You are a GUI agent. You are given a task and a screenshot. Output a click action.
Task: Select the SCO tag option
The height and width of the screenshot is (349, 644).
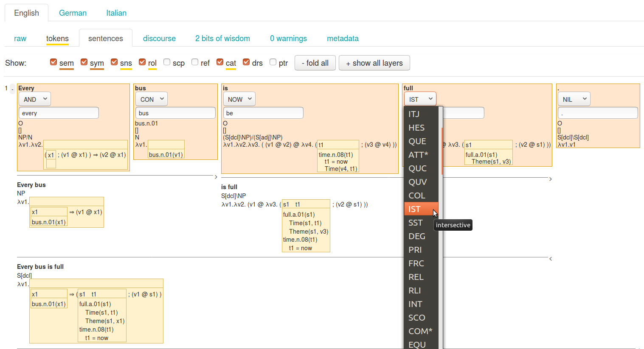(x=421, y=318)
